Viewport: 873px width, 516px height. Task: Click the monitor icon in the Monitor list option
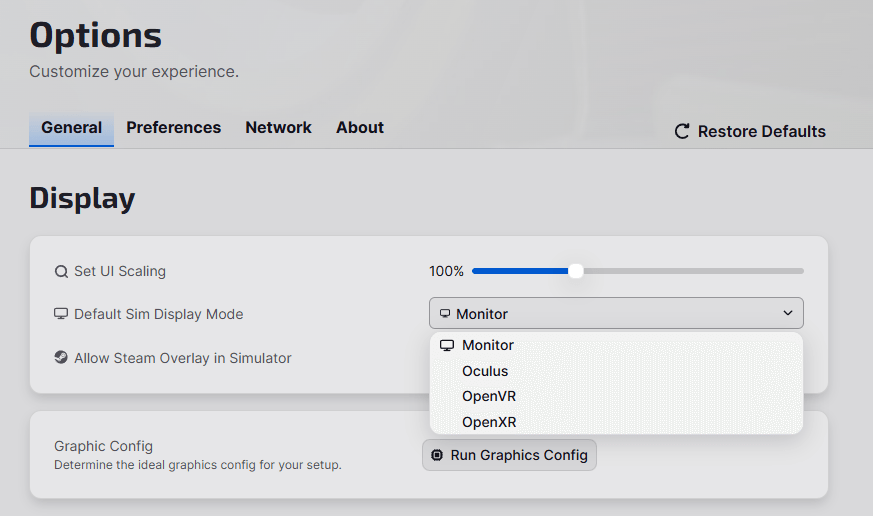(447, 345)
